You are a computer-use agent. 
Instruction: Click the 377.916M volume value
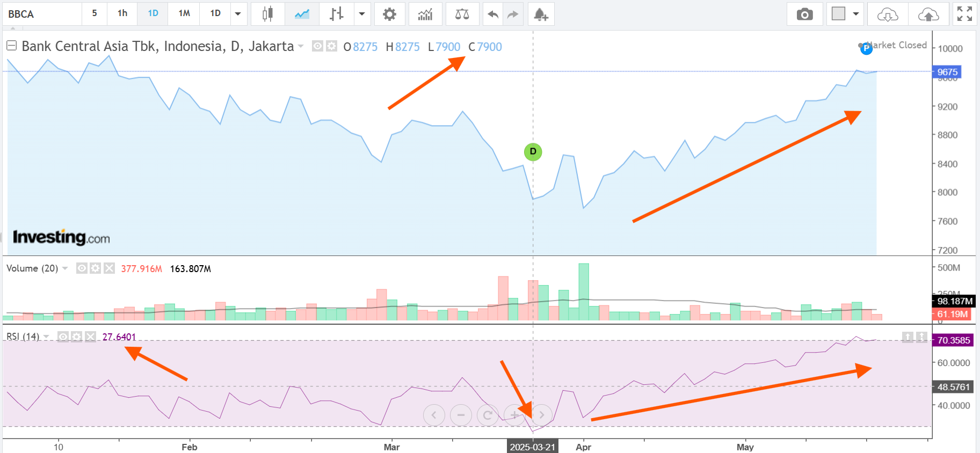(141, 269)
